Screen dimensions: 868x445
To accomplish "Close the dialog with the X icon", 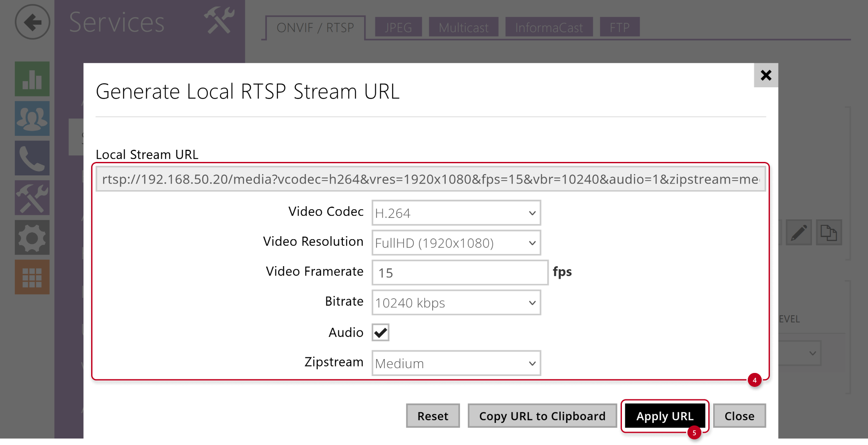I will click(x=766, y=75).
